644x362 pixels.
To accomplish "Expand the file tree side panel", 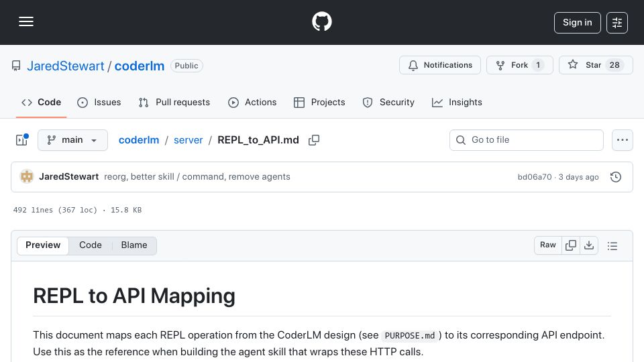I will [21, 140].
